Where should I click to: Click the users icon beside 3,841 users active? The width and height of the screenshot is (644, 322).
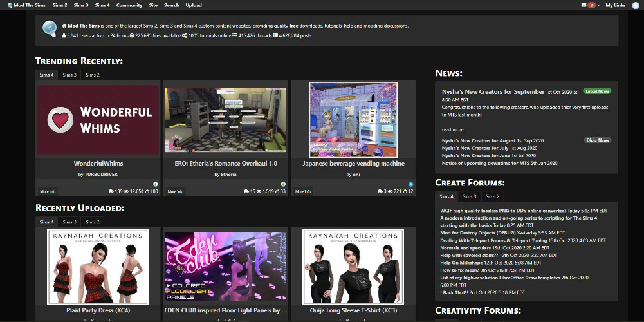coord(64,36)
